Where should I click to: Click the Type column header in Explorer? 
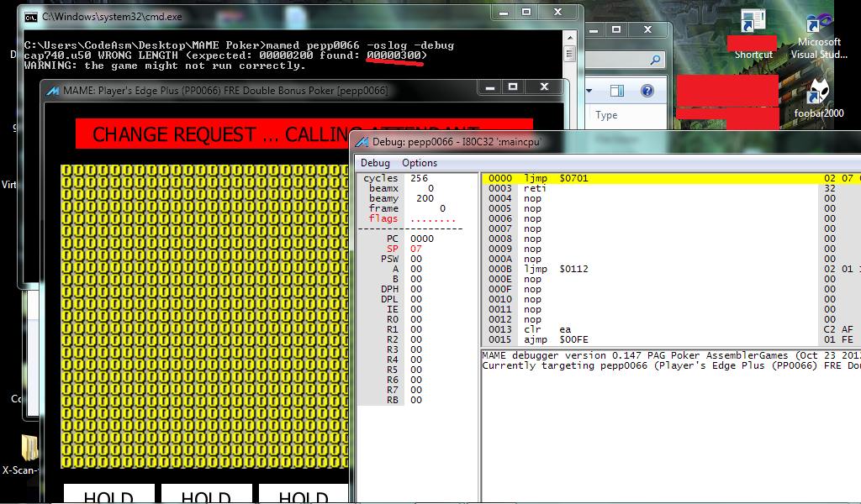[x=606, y=115]
